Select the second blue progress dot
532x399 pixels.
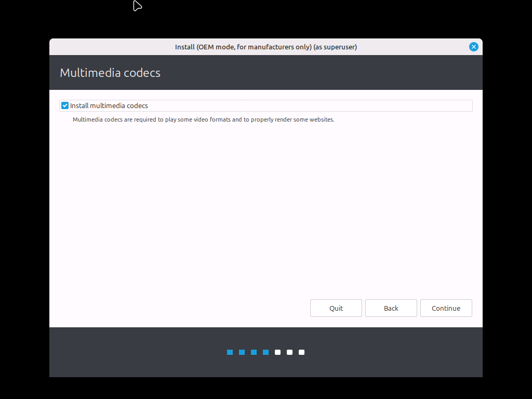point(242,352)
